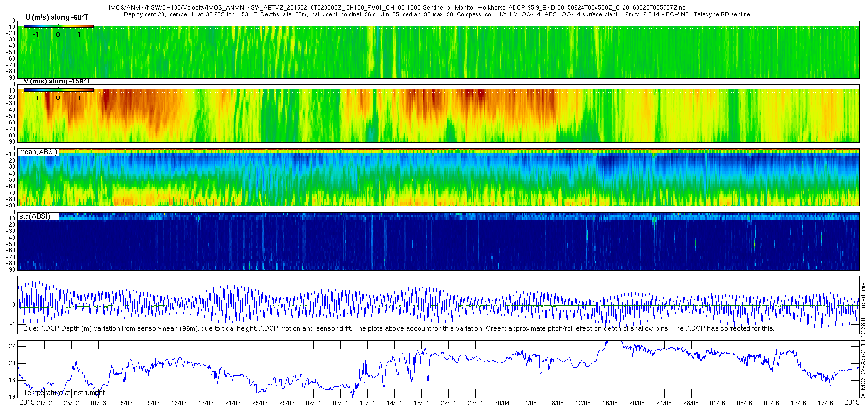Viewport: 868px width, 410px height.
Task: Click the '2015' year label at right of date axis
Action: (852, 402)
